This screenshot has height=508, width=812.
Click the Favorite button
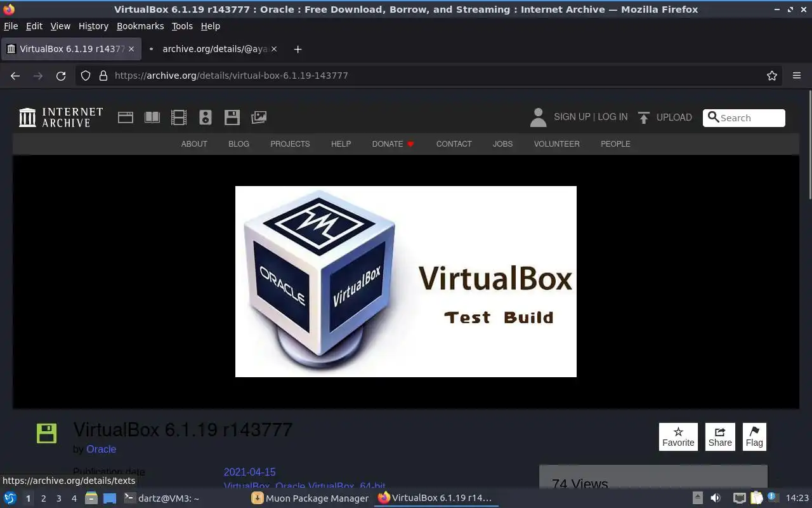[678, 437]
